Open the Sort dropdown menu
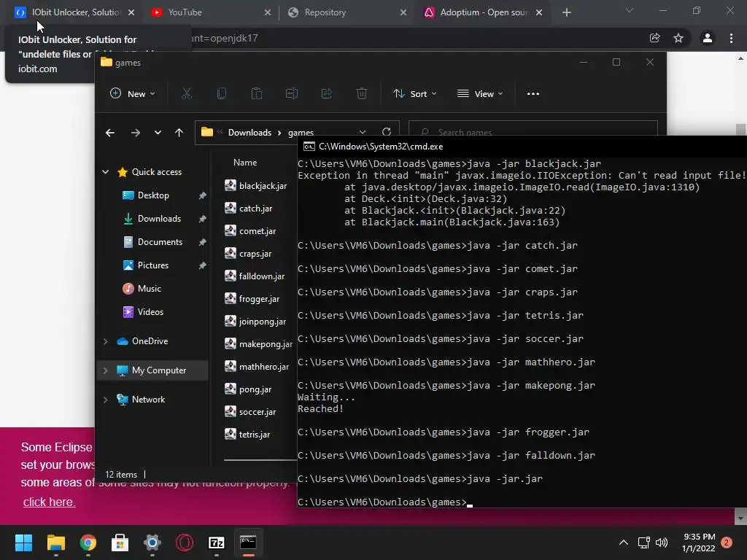This screenshot has width=747, height=560. click(x=414, y=94)
